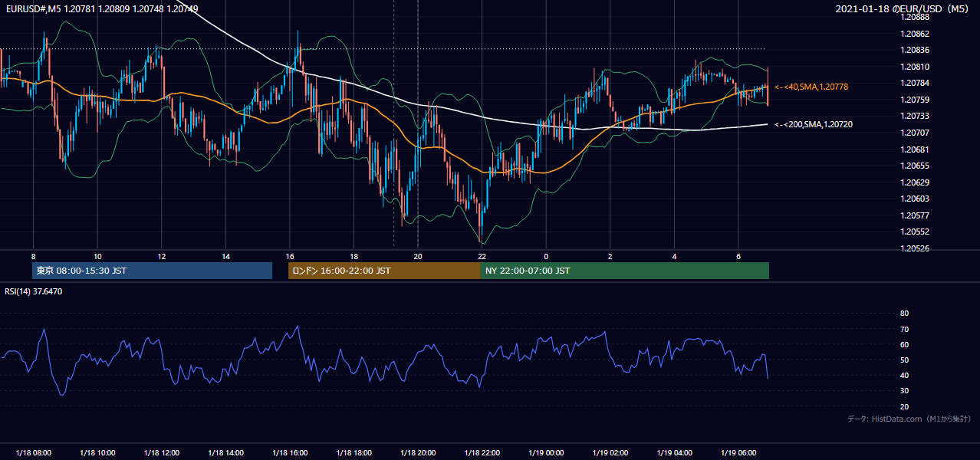The width and height of the screenshot is (980, 460).
Task: Select price axis value 1.20836
Action: click(915, 51)
